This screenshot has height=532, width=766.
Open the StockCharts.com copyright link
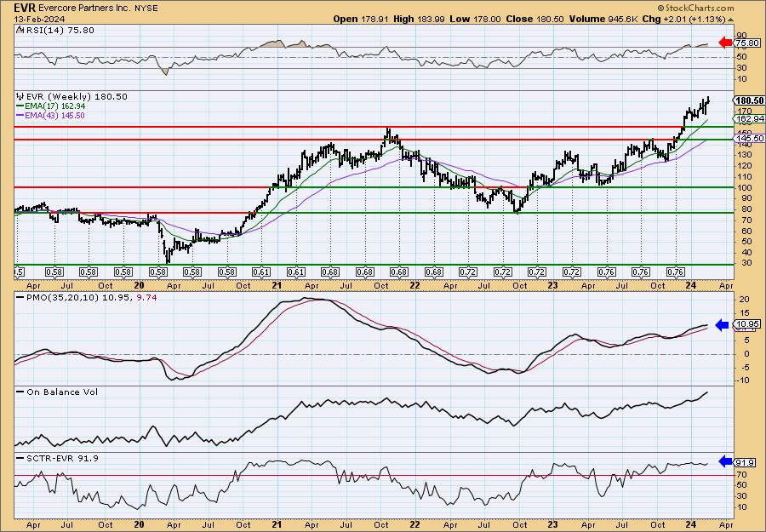(x=695, y=8)
